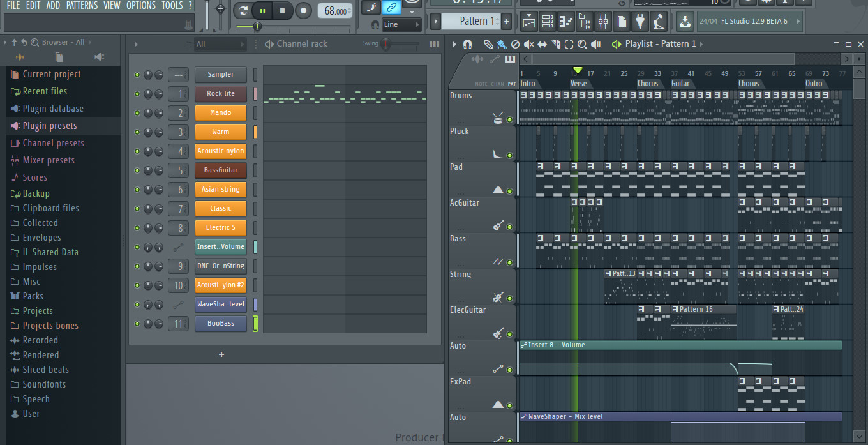Select the Delete tool in Playlist
This screenshot has height=445, width=868.
515,44
